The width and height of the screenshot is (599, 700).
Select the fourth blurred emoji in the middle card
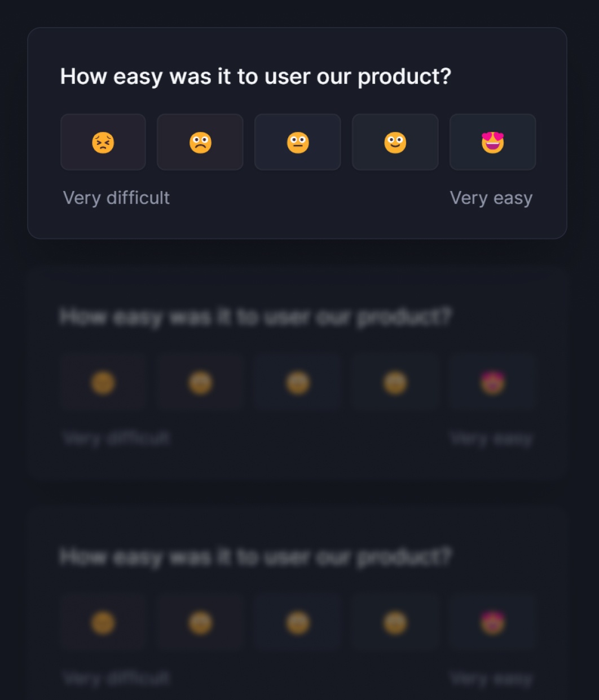[x=395, y=383]
